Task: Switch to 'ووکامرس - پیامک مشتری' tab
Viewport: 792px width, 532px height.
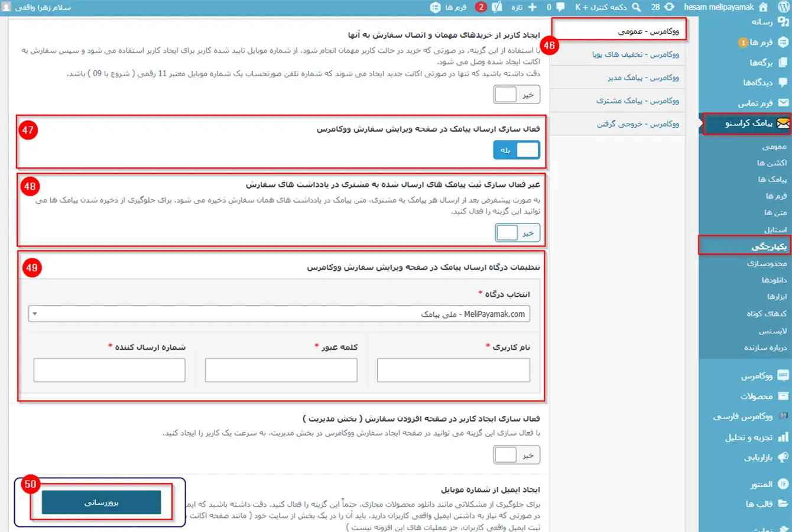Action: click(618, 100)
